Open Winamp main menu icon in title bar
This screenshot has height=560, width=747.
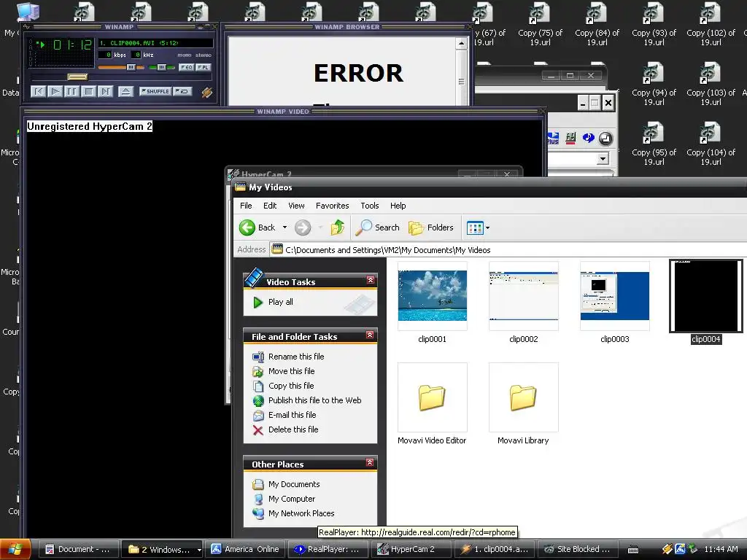pyautogui.click(x=27, y=27)
